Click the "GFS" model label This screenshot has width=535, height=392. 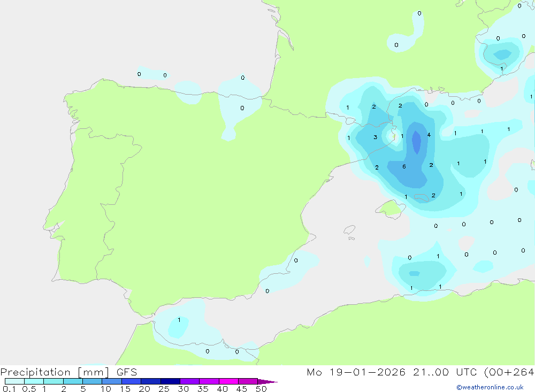(x=127, y=372)
